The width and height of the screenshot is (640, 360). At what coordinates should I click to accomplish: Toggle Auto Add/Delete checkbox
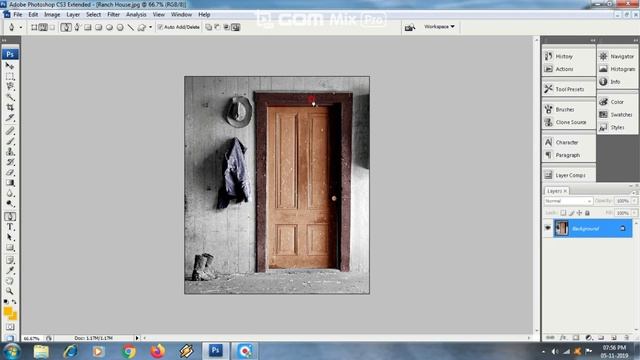point(160,27)
